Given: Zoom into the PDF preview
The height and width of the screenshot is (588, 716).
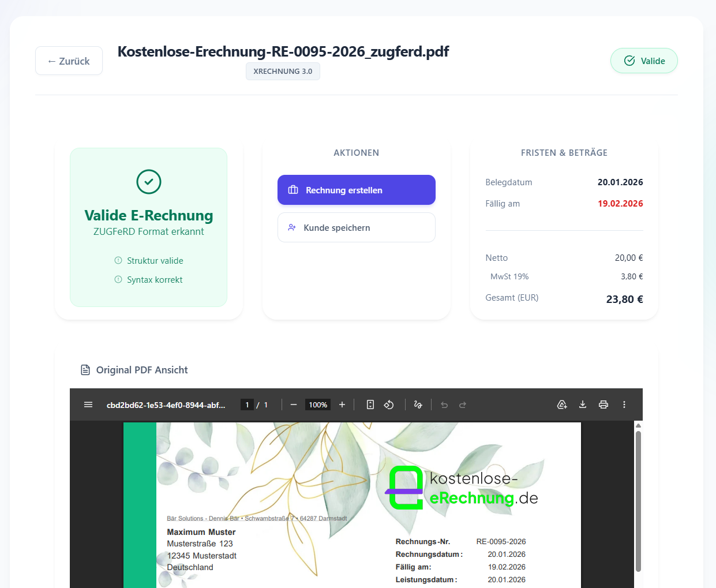Looking at the screenshot, I should [x=342, y=405].
